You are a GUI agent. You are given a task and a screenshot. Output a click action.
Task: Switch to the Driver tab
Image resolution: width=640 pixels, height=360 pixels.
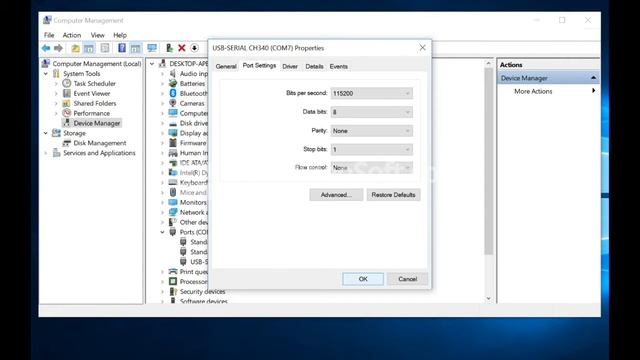point(290,66)
